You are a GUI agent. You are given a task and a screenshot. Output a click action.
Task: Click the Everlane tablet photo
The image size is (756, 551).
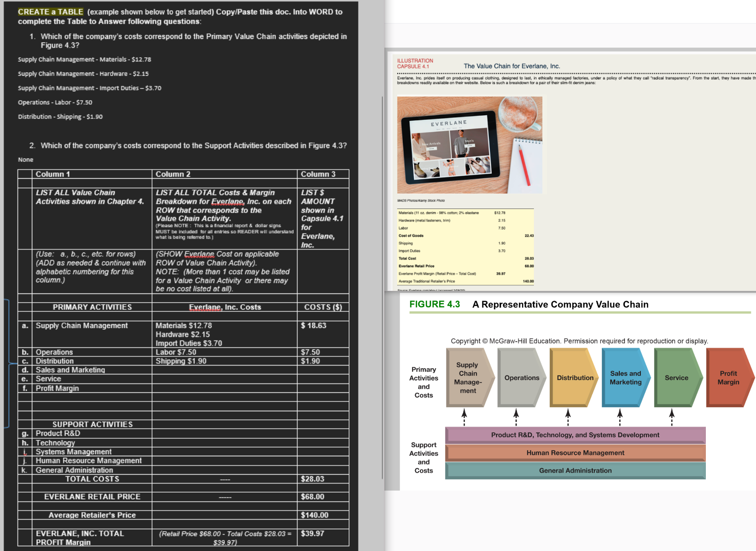point(469,145)
